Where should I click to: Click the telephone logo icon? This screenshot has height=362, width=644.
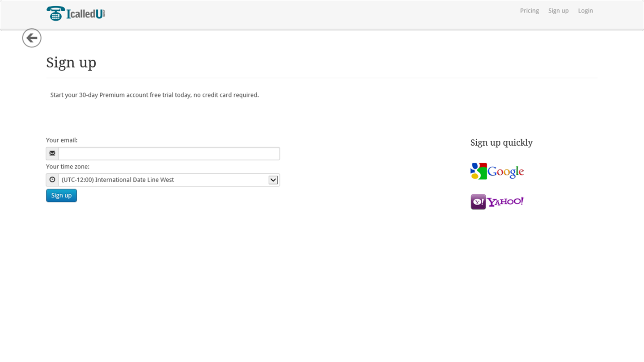click(55, 13)
